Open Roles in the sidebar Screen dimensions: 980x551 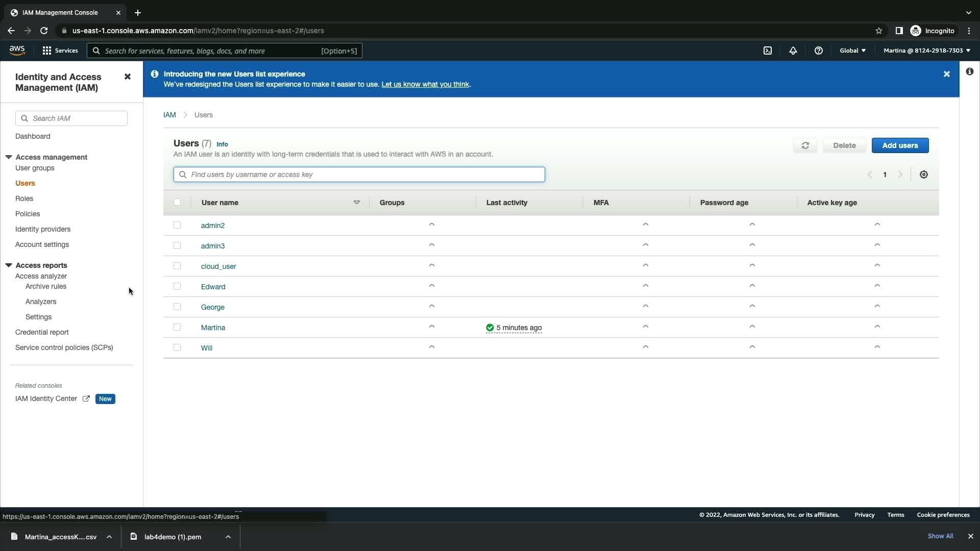coord(24,198)
